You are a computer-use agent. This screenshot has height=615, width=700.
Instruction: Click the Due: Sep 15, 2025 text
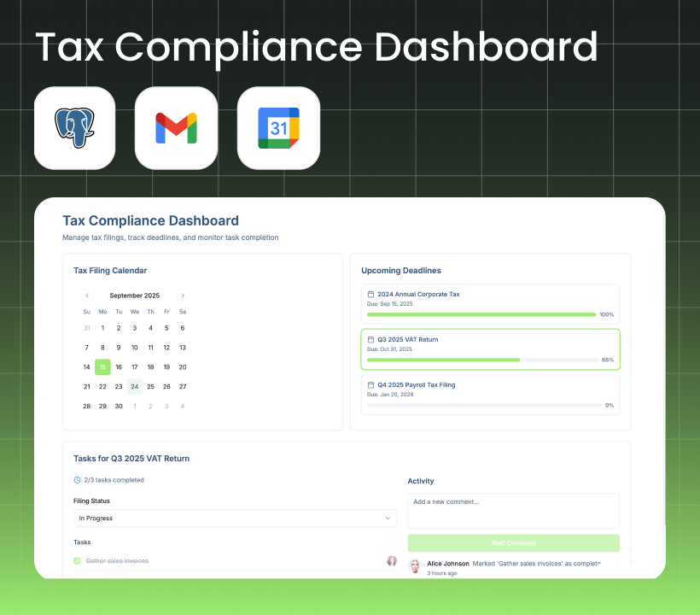click(390, 304)
